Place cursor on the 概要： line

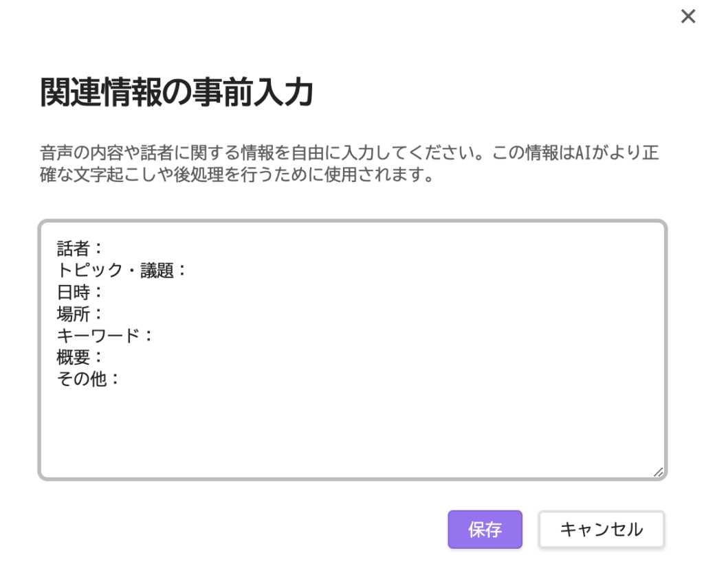(80, 357)
